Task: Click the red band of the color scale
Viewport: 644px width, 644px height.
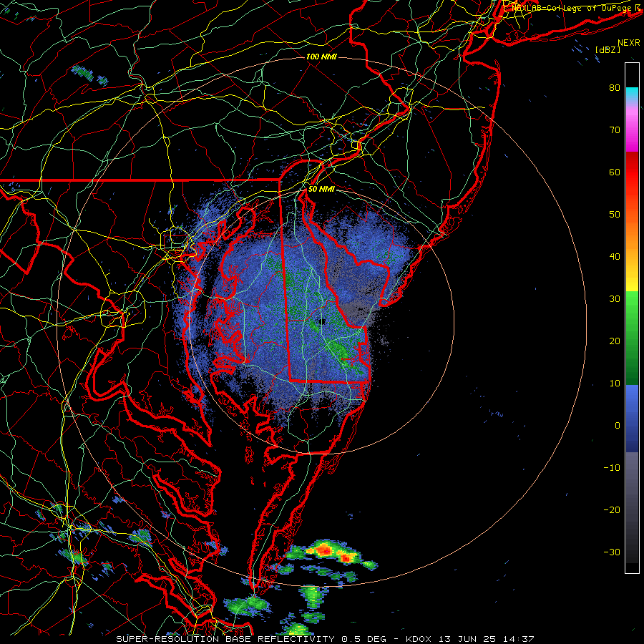Action: 632,172
